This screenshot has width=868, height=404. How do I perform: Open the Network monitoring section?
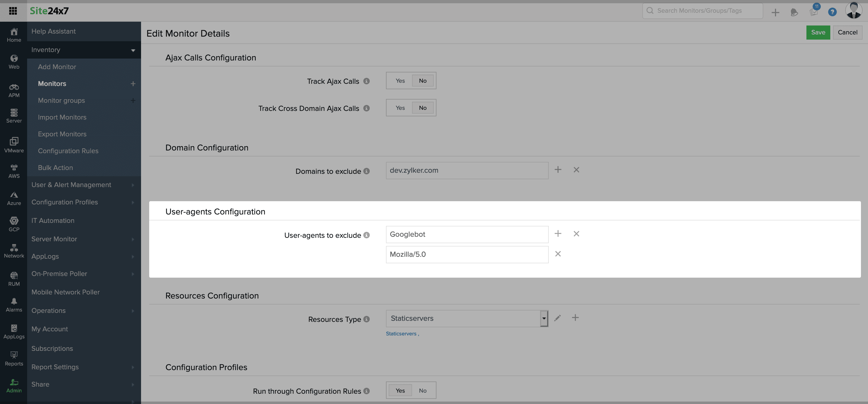pos(14,251)
